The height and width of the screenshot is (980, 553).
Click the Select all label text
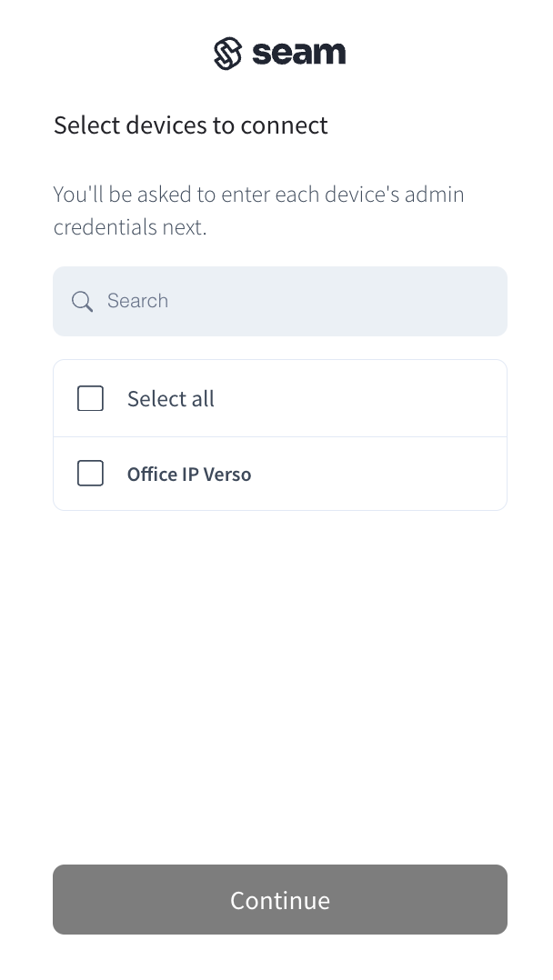coord(171,399)
